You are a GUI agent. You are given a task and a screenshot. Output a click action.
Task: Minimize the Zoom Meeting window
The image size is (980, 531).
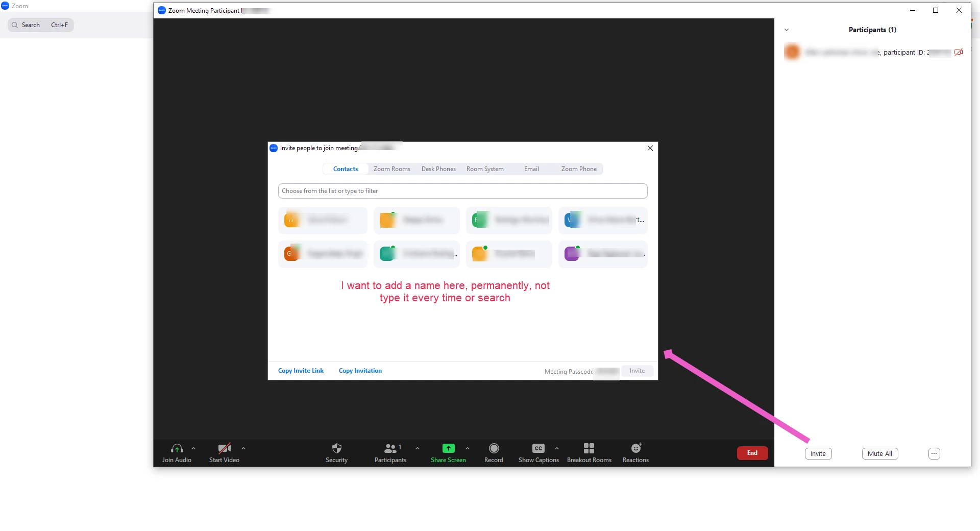913,10
